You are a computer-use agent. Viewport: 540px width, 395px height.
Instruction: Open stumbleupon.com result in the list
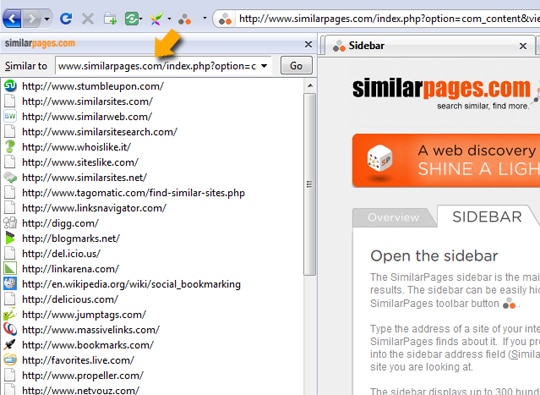pos(93,86)
